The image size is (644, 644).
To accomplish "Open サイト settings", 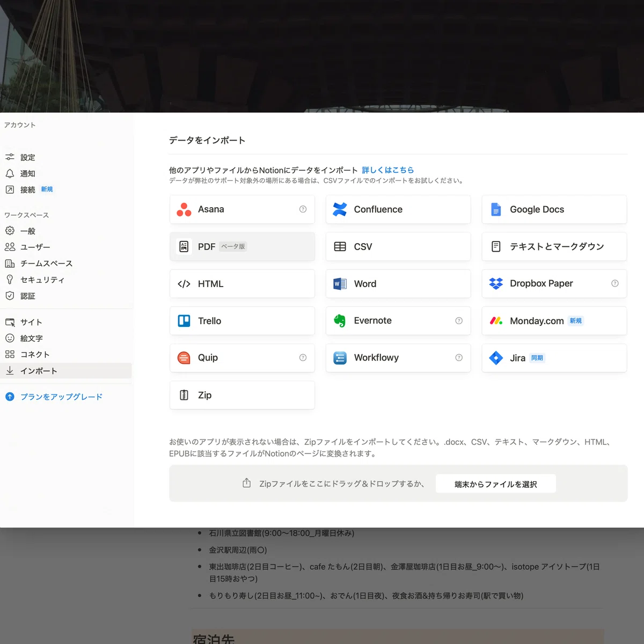I will click(x=65, y=322).
